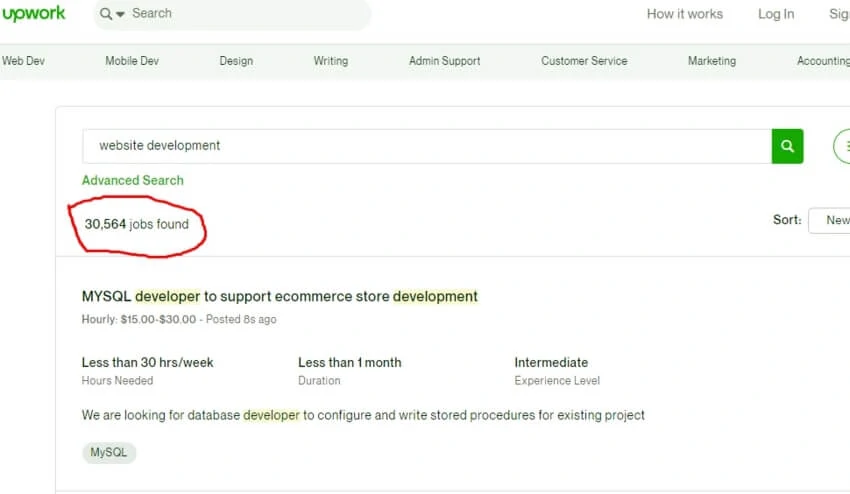Click the job description about database developer
This screenshot has height=494, width=850.
(363, 415)
